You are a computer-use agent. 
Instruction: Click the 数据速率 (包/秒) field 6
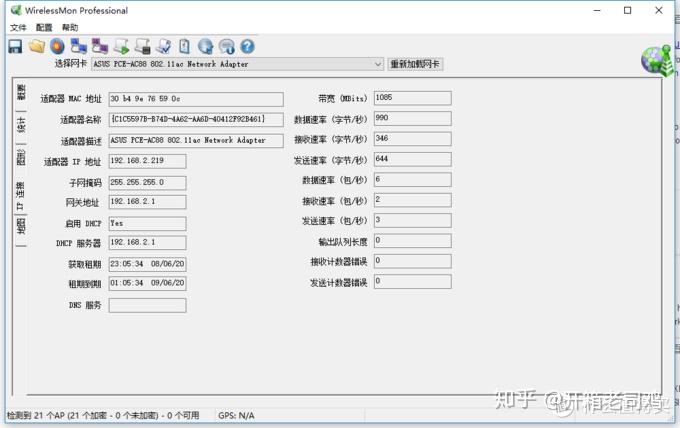tap(412, 180)
